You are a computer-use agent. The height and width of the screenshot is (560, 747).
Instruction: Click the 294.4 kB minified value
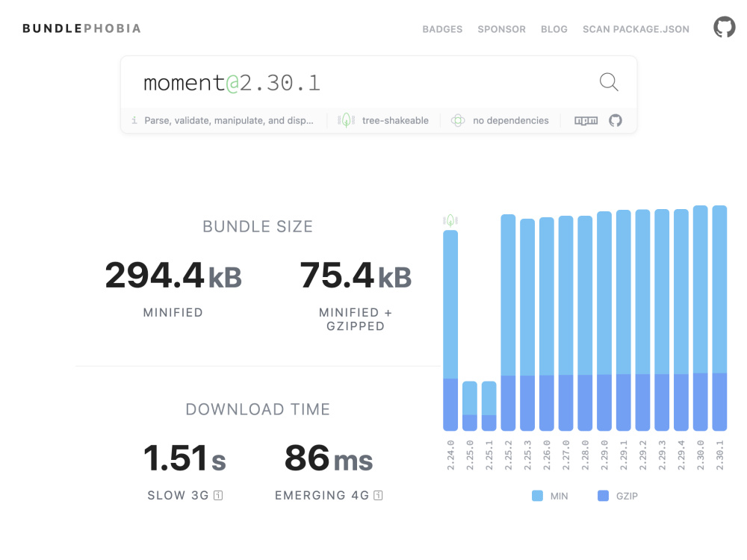[173, 276]
